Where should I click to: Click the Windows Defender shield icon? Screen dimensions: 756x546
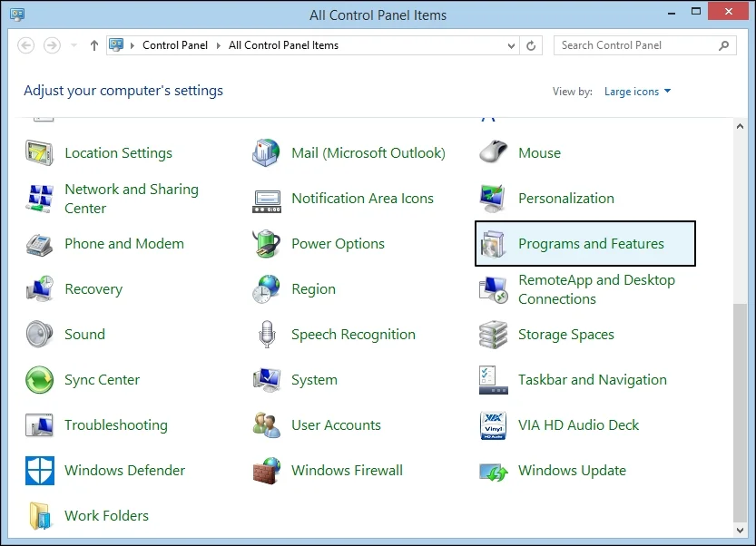pos(40,471)
